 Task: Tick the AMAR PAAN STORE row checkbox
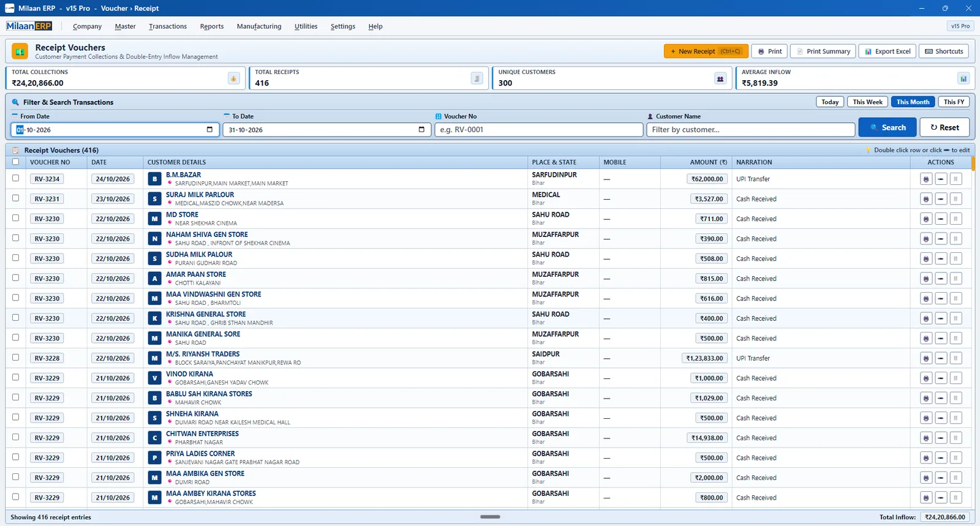[16, 278]
